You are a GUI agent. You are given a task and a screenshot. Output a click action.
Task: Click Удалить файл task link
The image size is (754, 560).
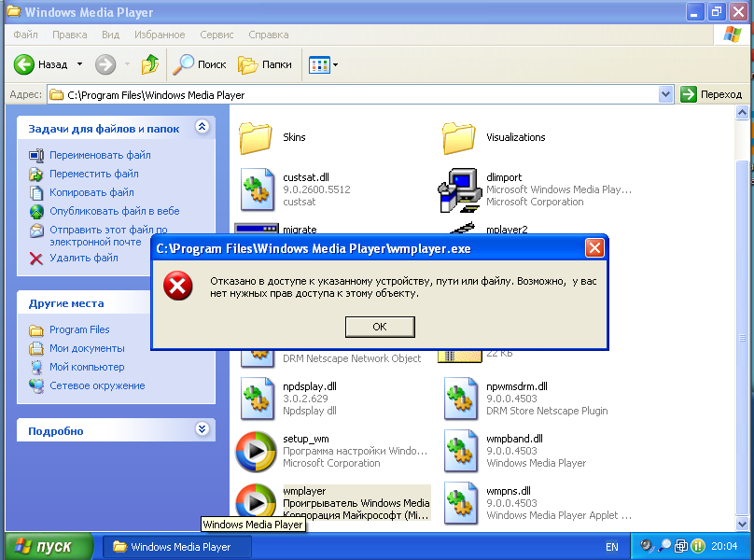tap(84, 258)
